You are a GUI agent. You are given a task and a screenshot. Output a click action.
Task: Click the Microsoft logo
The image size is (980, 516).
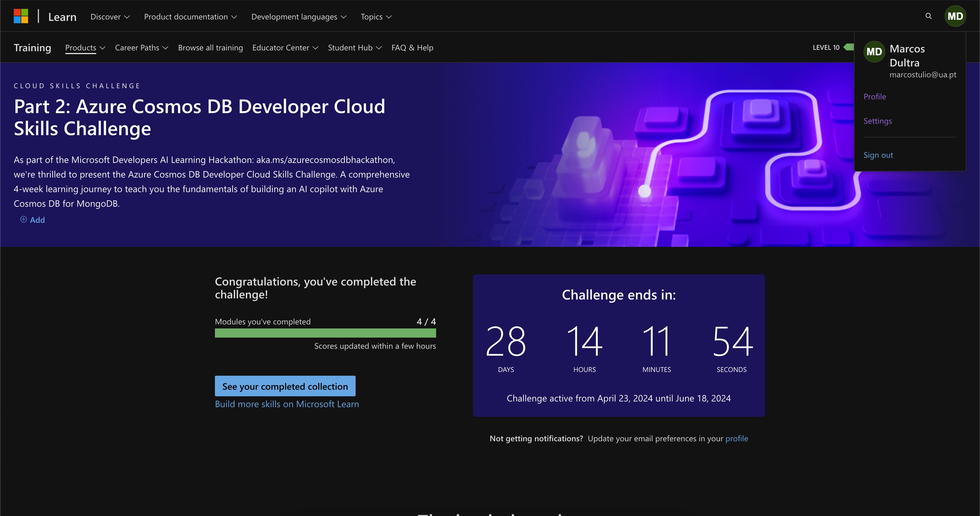click(x=21, y=16)
